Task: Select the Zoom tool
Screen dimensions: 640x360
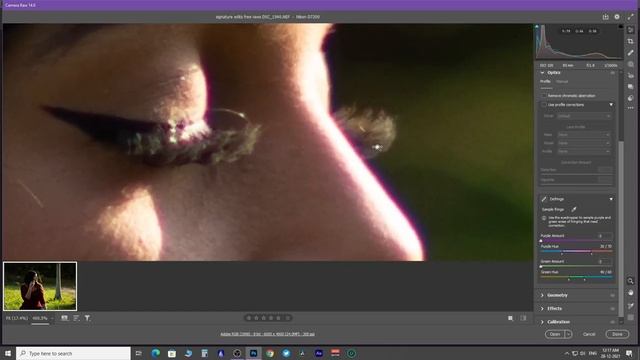Action: pyautogui.click(x=631, y=281)
